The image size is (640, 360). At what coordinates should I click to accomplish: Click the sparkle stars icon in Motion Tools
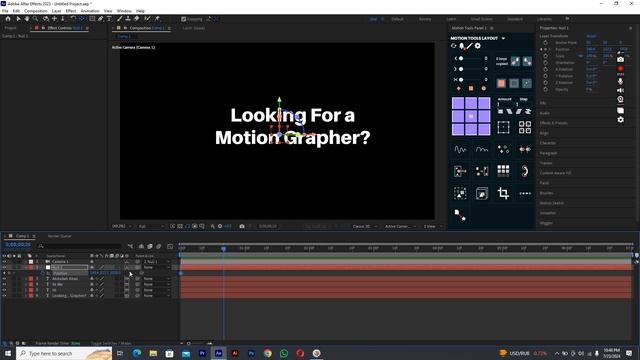click(x=503, y=149)
